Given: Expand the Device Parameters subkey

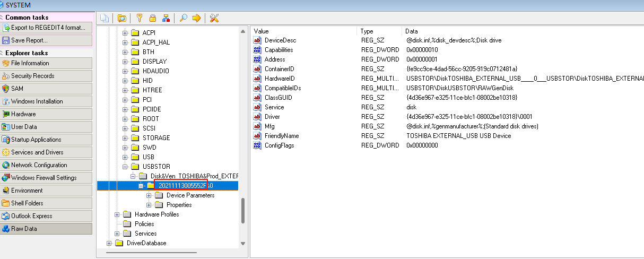Looking at the screenshot, I should tap(149, 195).
